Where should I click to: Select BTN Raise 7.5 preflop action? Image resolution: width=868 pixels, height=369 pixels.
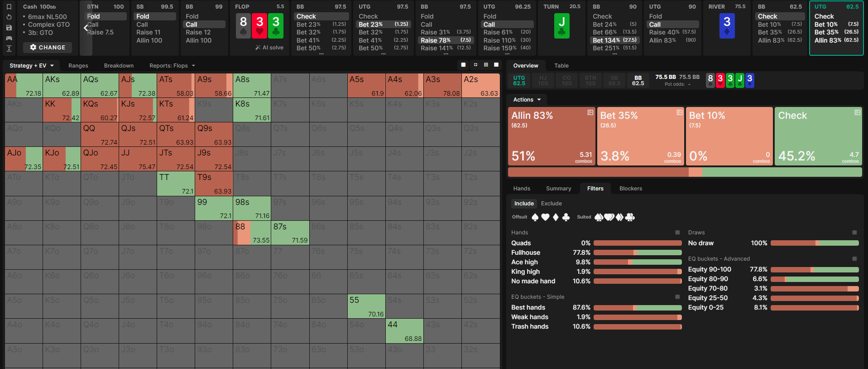100,32
